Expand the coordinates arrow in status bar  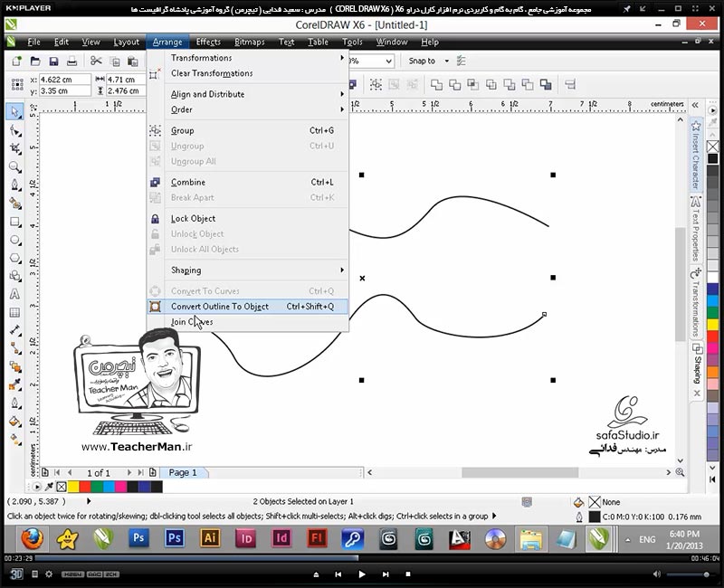tap(89, 501)
